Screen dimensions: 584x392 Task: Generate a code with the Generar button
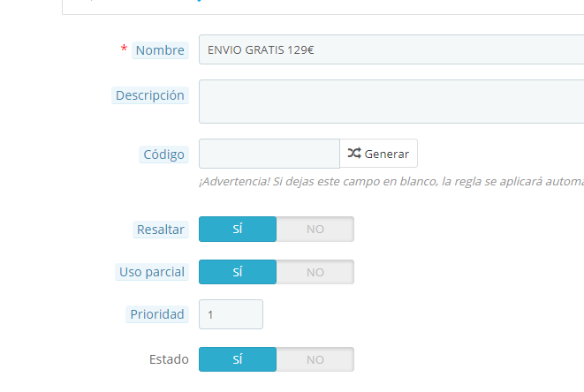click(378, 154)
